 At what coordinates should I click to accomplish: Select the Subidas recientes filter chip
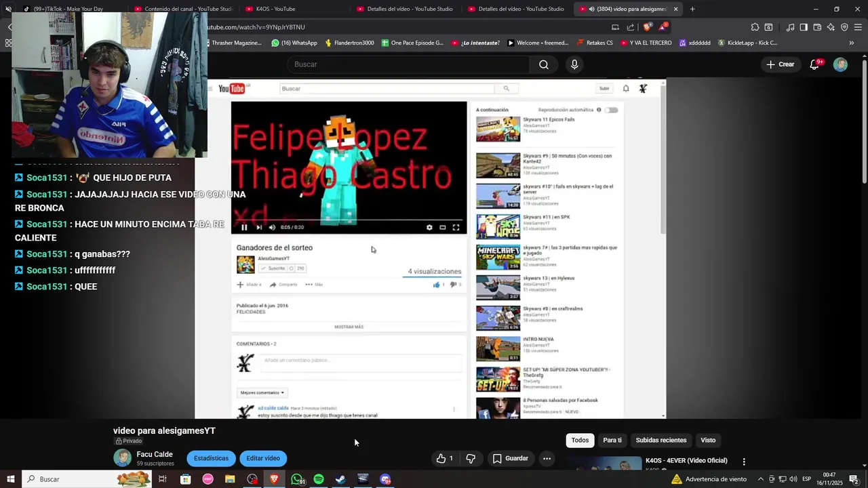[x=661, y=441]
